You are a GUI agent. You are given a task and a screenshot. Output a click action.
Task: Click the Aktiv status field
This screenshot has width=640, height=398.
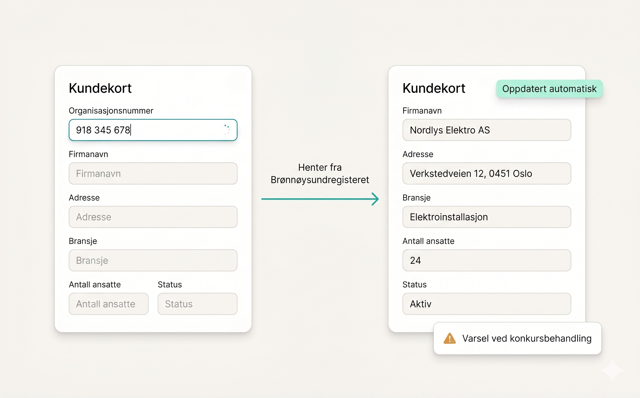click(487, 304)
